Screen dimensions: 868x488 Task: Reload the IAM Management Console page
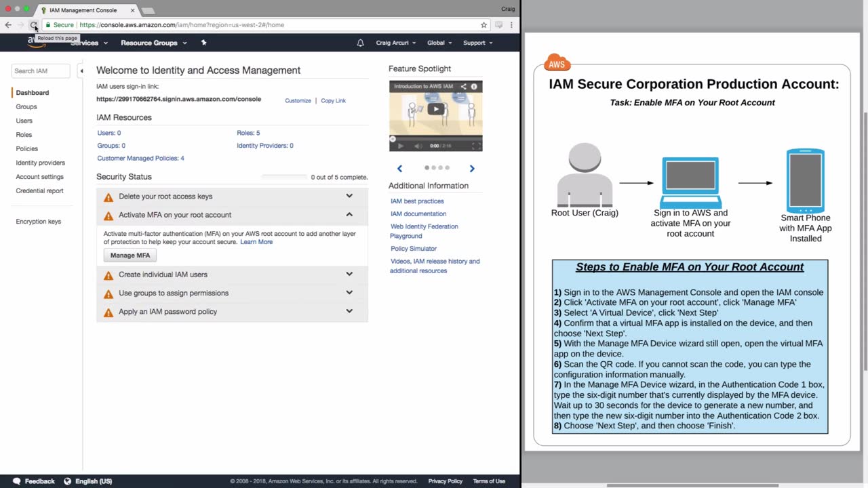click(x=33, y=25)
